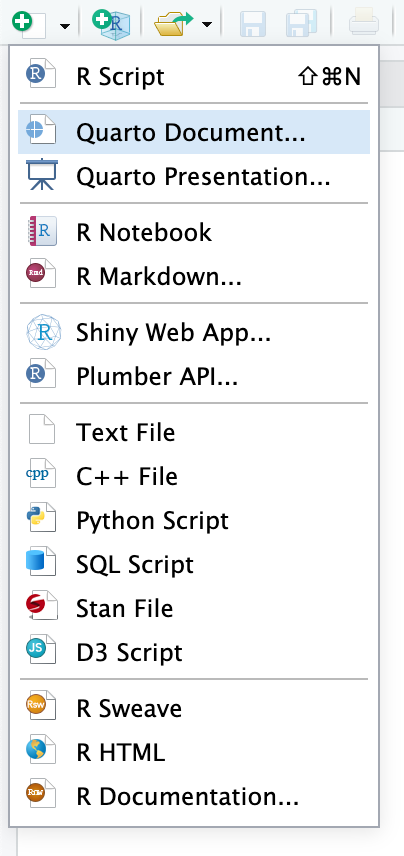Screen dimensions: 404x856
Task: Click the SQL Script database icon
Action: click(x=41, y=561)
